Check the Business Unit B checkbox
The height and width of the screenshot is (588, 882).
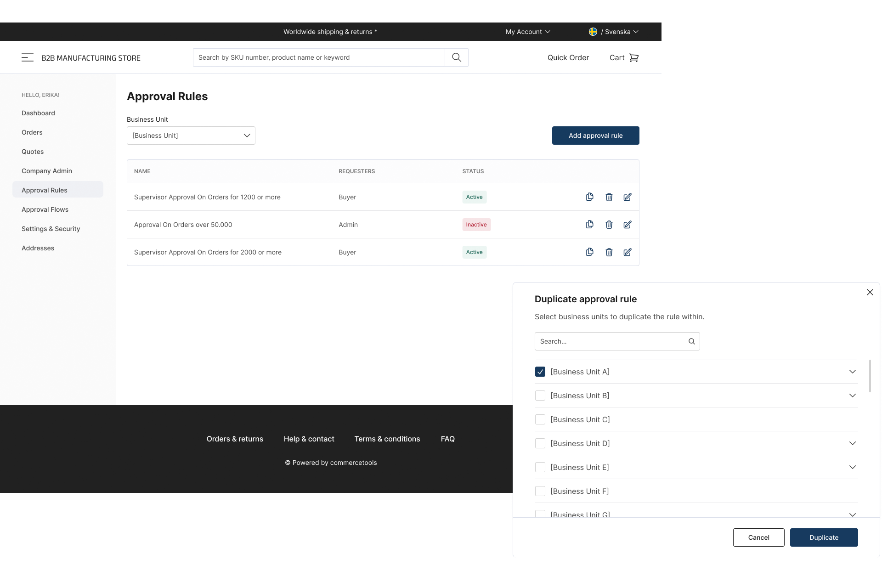(x=540, y=396)
